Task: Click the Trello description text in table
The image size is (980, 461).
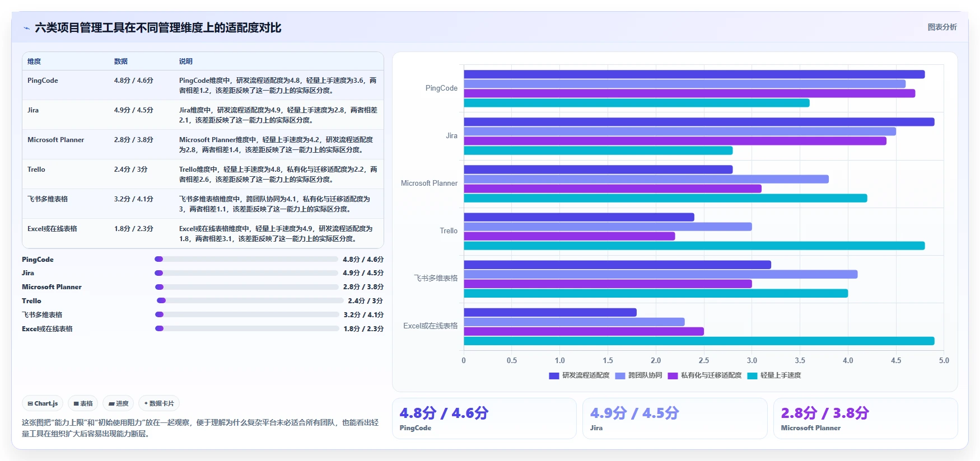Action: point(278,175)
